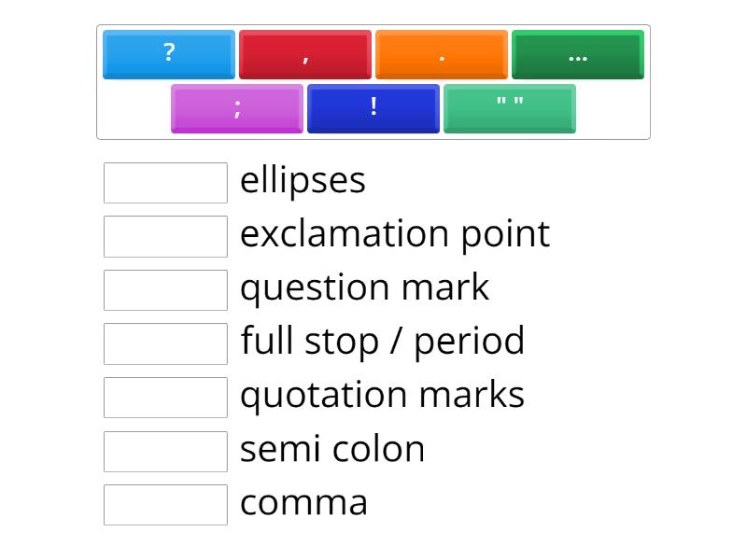Select the purple semicolon tile
The height and width of the screenshot is (560, 747).
click(x=237, y=108)
